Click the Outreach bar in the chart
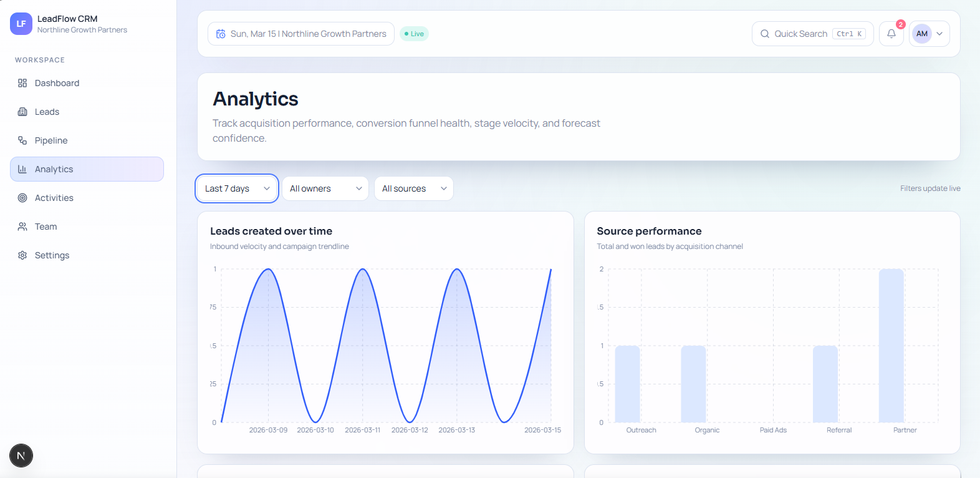Viewport: 980px width, 478px height. pyautogui.click(x=628, y=384)
